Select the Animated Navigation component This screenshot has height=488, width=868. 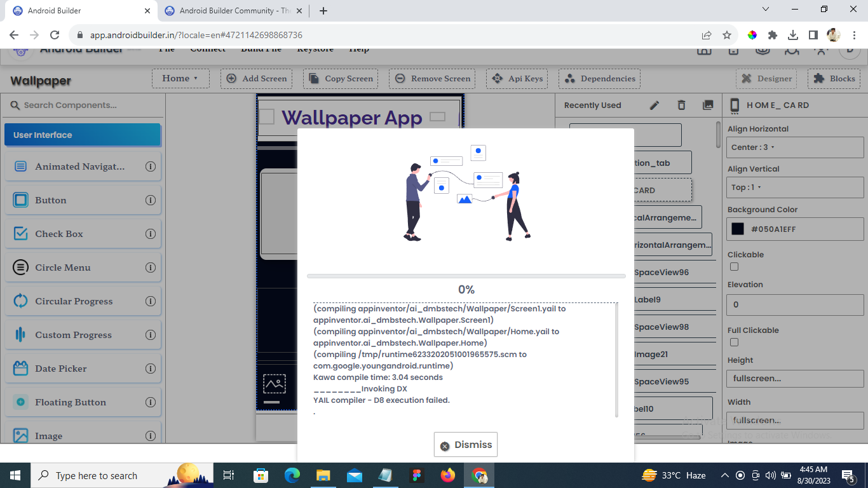pyautogui.click(x=83, y=166)
